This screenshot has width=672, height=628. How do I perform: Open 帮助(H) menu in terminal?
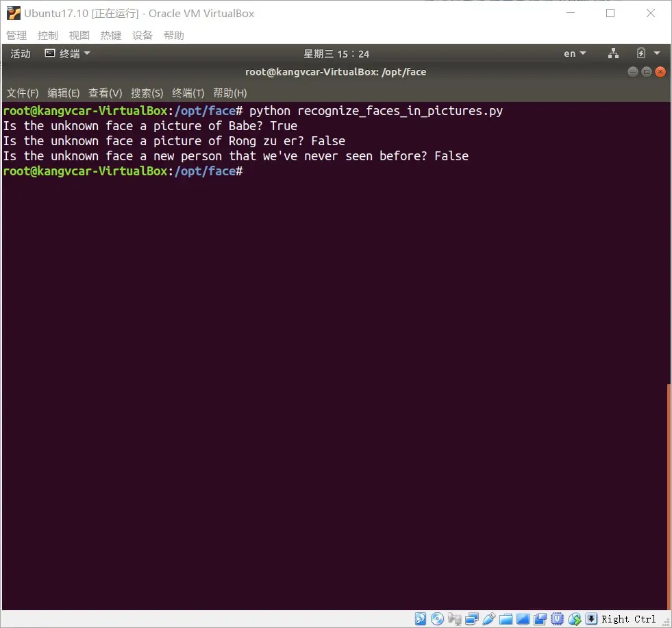[230, 93]
